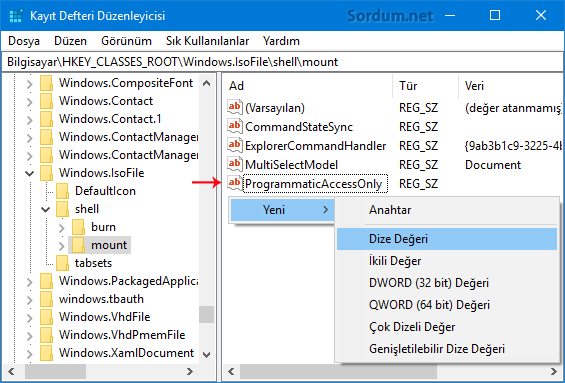Viewport: 565px width, 383px height.
Task: Click the Document data cell
Action: pos(493,165)
